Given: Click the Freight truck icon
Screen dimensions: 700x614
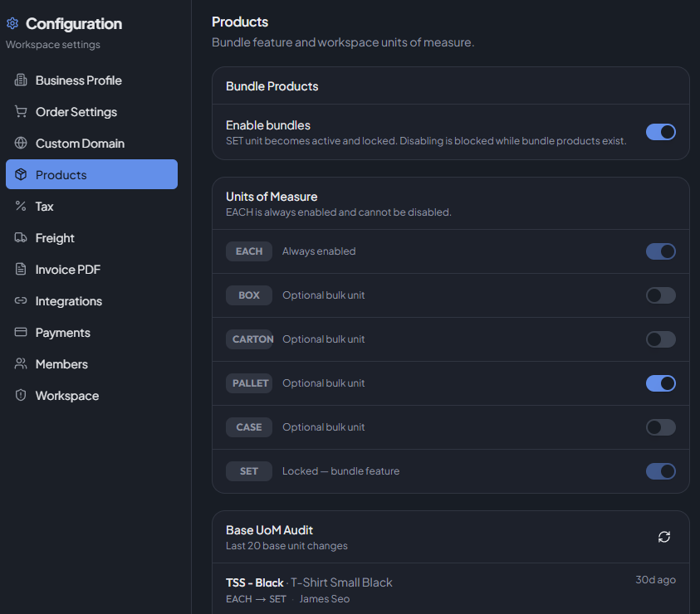Looking at the screenshot, I should tap(21, 237).
